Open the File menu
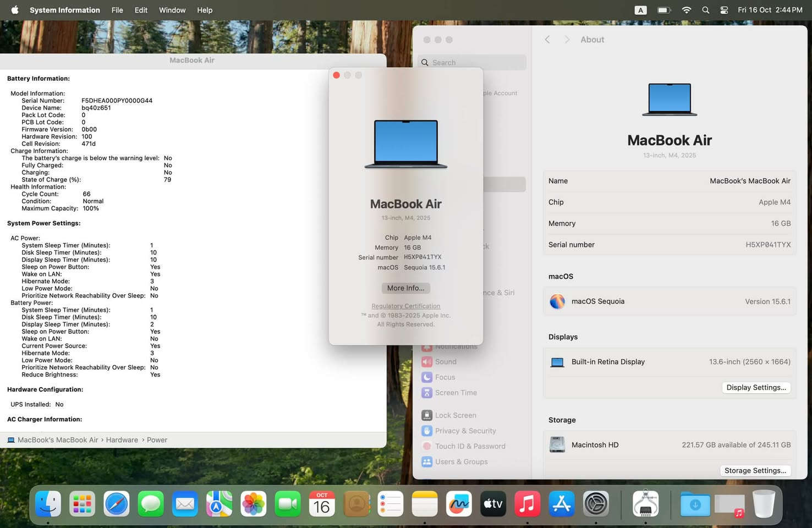The width and height of the screenshot is (812, 528). [117, 10]
